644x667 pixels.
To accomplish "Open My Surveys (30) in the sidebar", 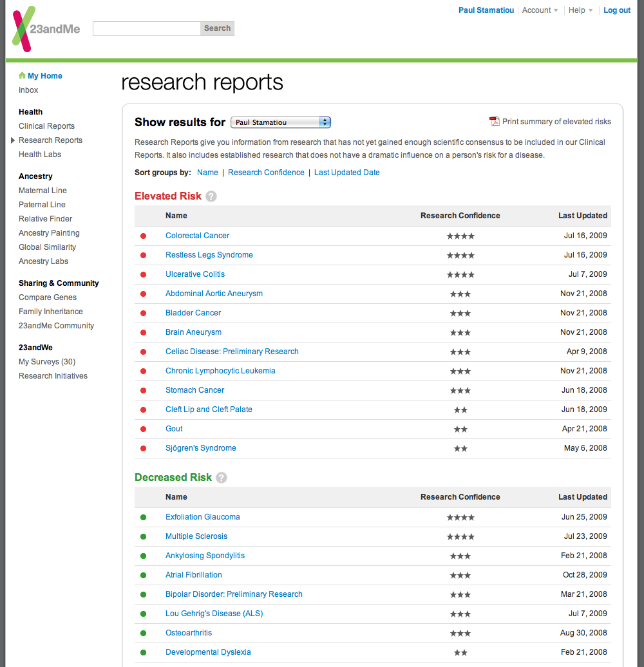I will (x=47, y=362).
